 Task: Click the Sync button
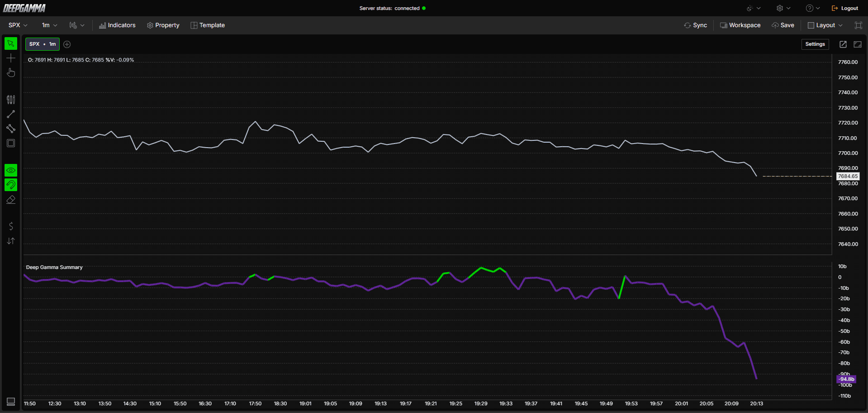[696, 25]
